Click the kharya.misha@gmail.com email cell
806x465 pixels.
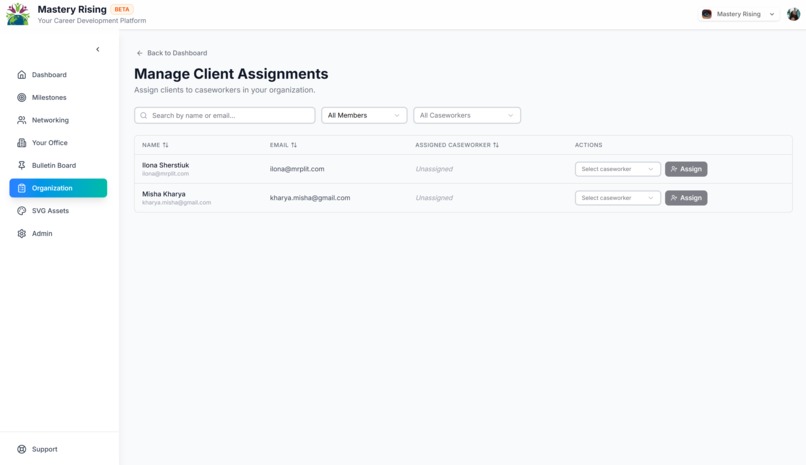(x=310, y=198)
